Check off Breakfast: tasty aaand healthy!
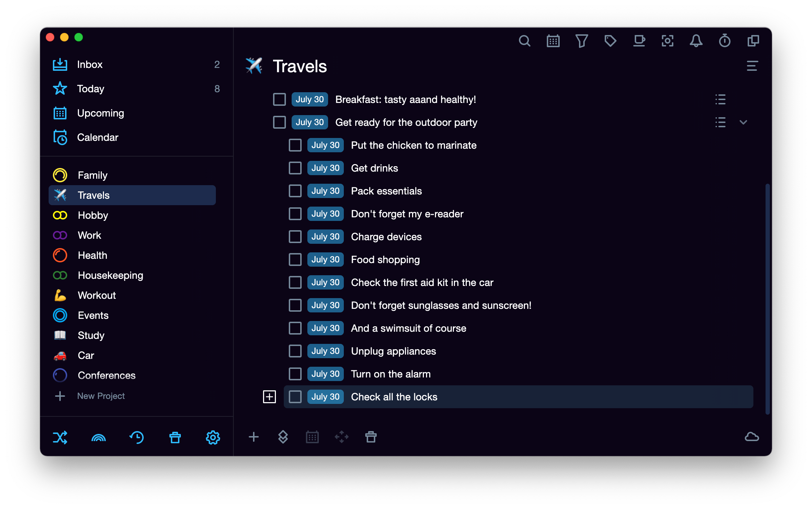 click(x=279, y=99)
